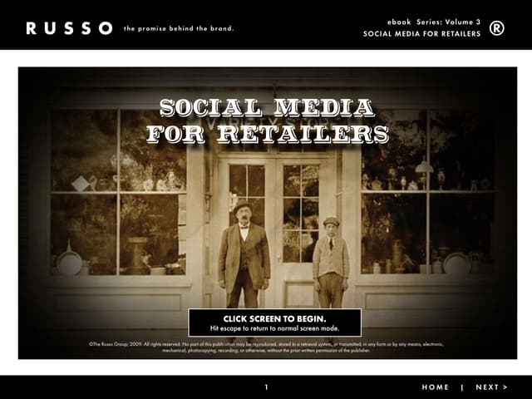Select the header text Social Media for Retailers
Image resolution: width=532 pixels, height=399 pixels.
[x=421, y=34]
